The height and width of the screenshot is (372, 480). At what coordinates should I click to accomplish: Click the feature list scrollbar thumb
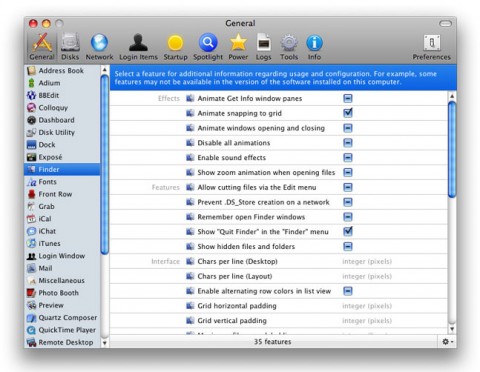pyautogui.click(x=452, y=149)
